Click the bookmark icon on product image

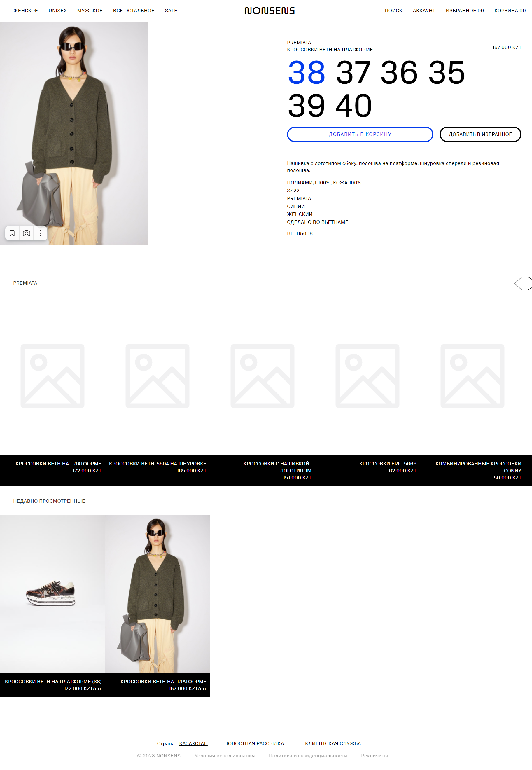click(x=12, y=233)
